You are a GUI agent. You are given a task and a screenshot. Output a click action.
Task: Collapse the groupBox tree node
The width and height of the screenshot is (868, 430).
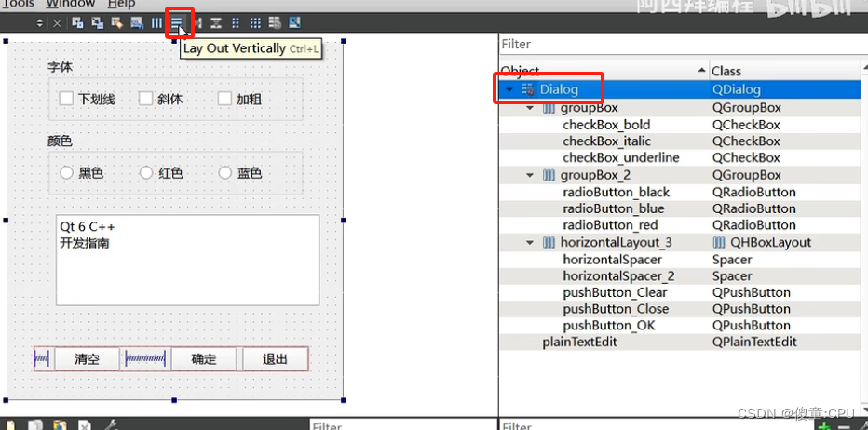(530, 108)
